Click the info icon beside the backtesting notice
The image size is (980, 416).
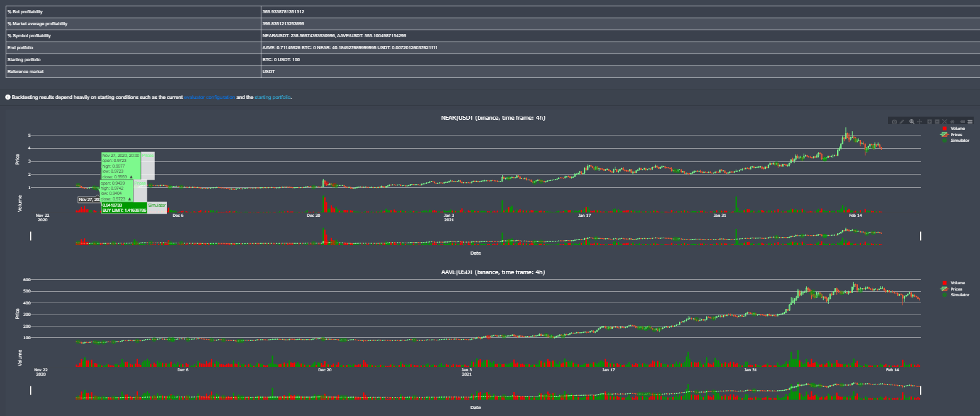[x=6, y=97]
